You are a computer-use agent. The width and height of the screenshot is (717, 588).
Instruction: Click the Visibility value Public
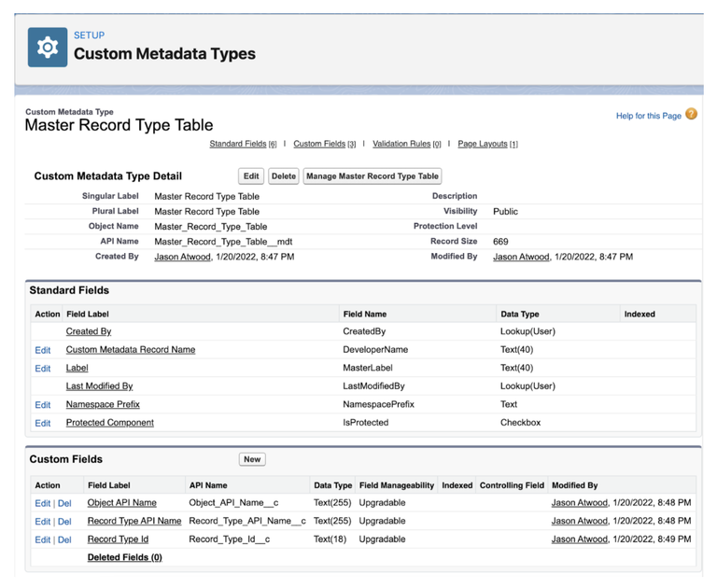point(505,211)
